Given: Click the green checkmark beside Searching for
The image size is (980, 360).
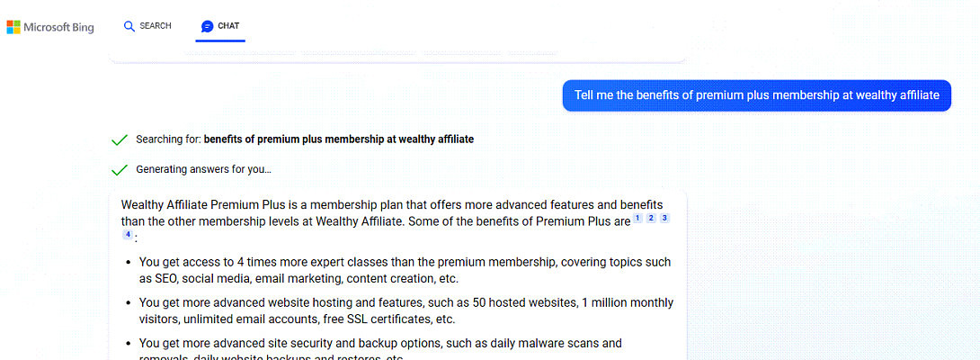Looking at the screenshot, I should point(119,139).
